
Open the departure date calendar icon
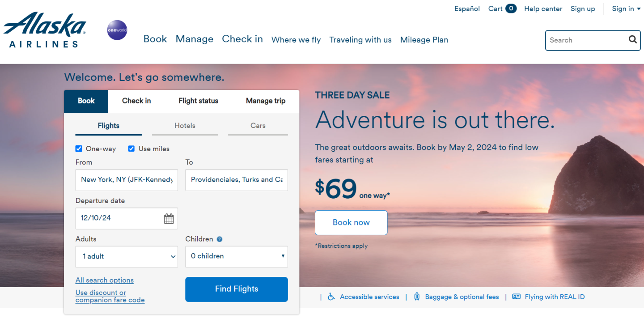pos(169,219)
